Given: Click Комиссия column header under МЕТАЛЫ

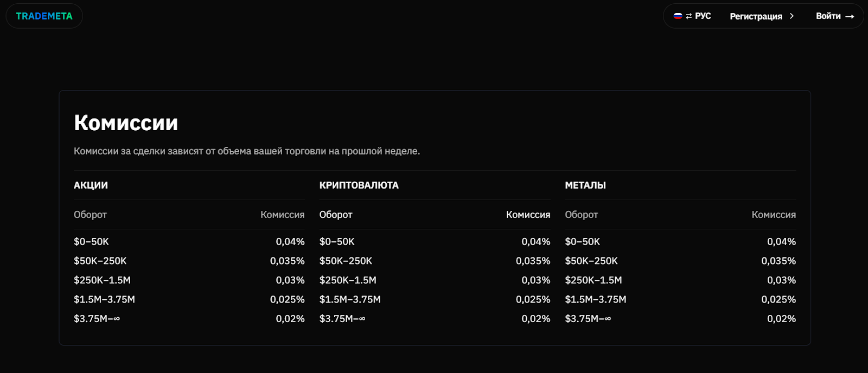Looking at the screenshot, I should [774, 215].
